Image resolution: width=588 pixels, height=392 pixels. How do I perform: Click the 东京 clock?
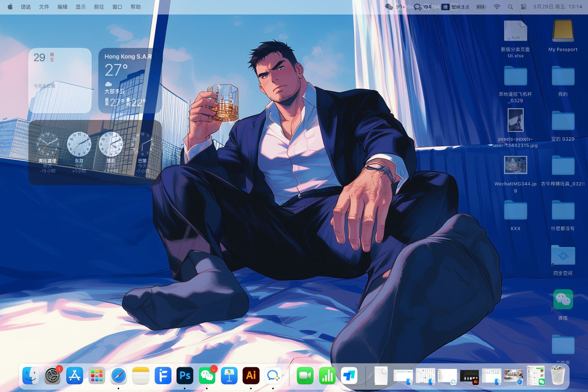(79, 152)
